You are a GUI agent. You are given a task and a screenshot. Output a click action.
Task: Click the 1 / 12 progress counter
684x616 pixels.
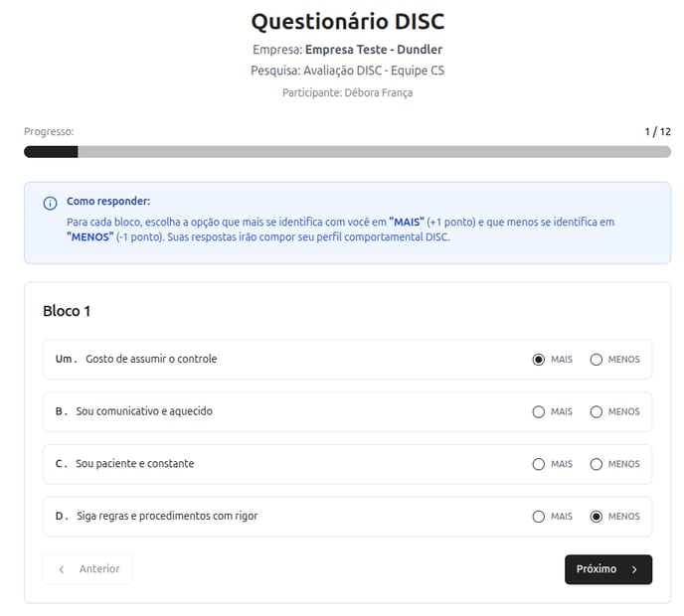click(x=658, y=132)
